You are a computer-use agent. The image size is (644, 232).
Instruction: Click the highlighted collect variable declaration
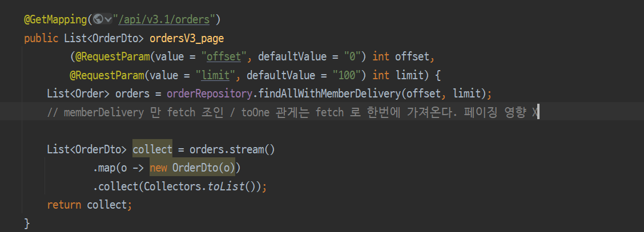[x=152, y=149]
